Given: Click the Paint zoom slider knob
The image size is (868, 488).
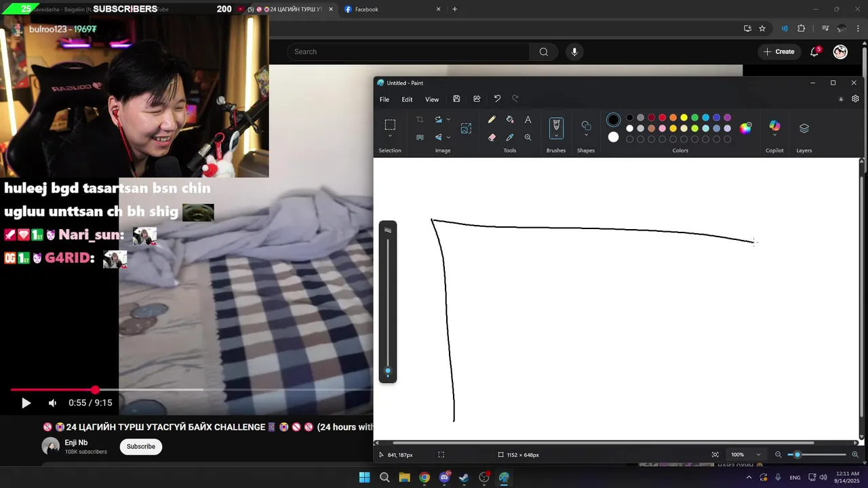Looking at the screenshot, I should pyautogui.click(x=797, y=455).
